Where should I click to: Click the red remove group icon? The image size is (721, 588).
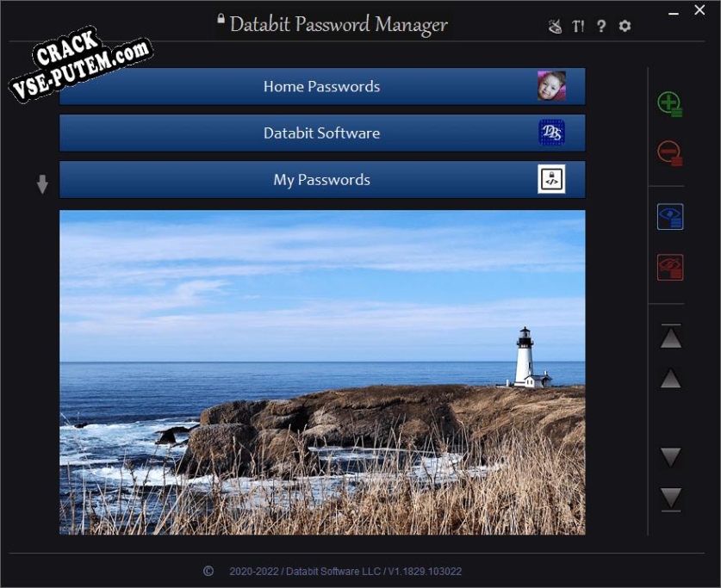pos(670,153)
